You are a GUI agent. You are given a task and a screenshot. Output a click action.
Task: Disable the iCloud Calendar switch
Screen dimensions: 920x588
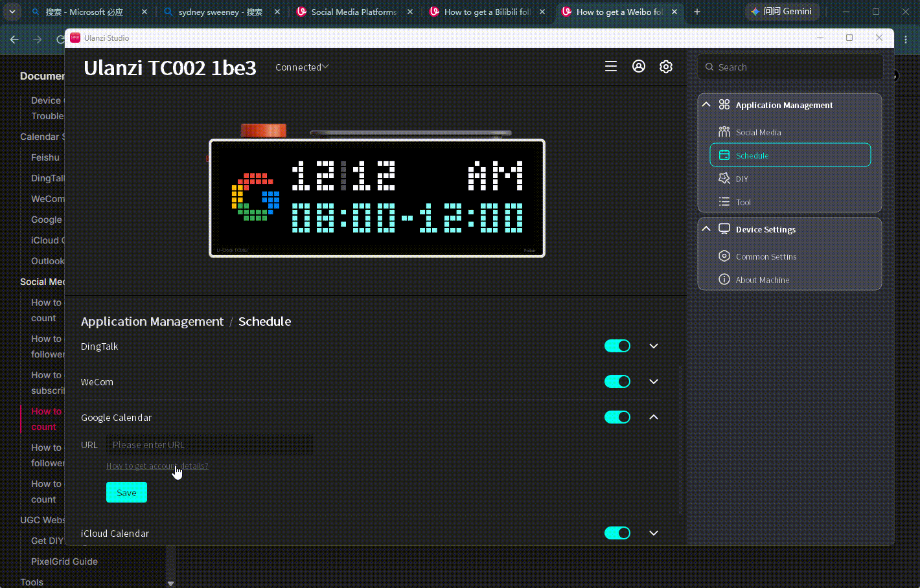(617, 533)
